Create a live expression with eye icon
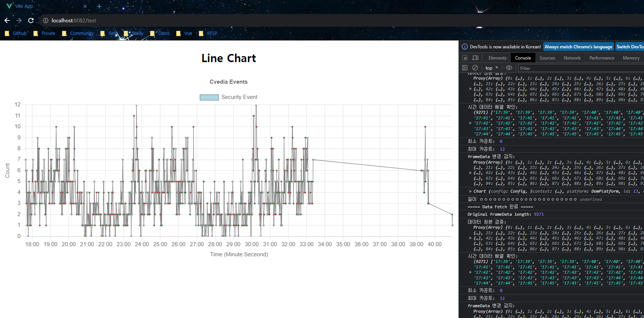This screenshot has height=318, width=644. coord(509,68)
